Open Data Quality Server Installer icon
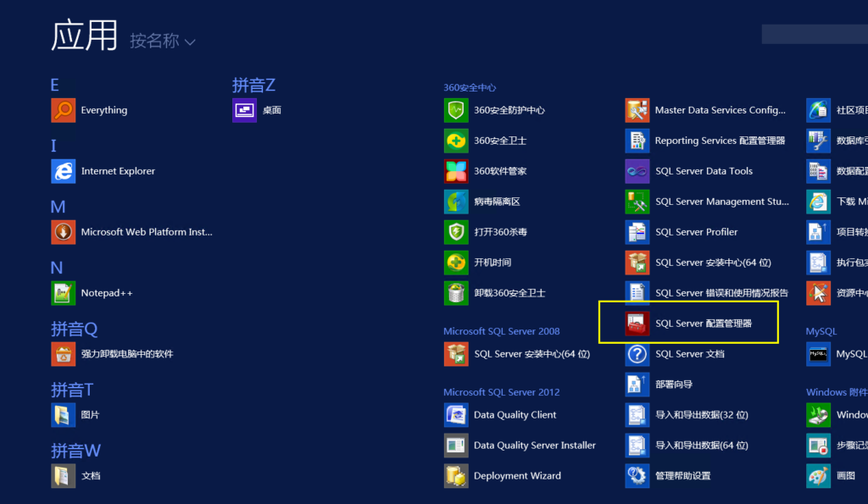This screenshot has height=504, width=868. [x=455, y=445]
